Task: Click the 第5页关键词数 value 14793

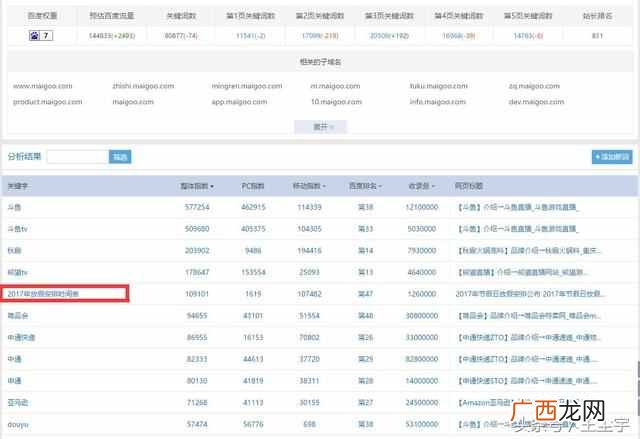Action: click(x=528, y=36)
